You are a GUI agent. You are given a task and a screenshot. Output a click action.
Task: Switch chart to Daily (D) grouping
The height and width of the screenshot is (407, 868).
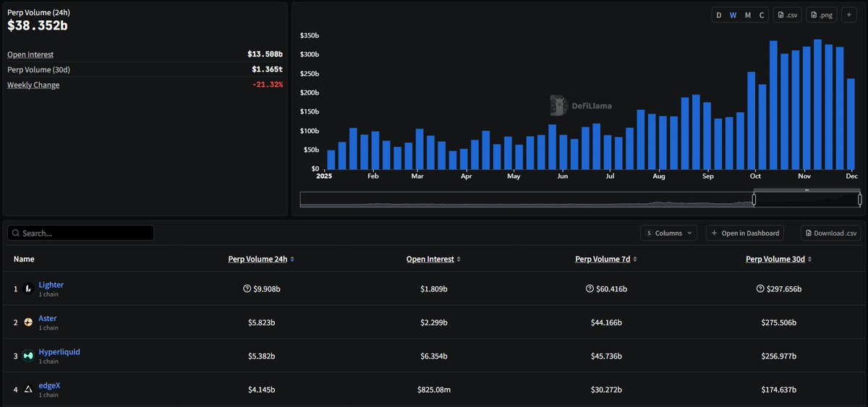point(719,15)
